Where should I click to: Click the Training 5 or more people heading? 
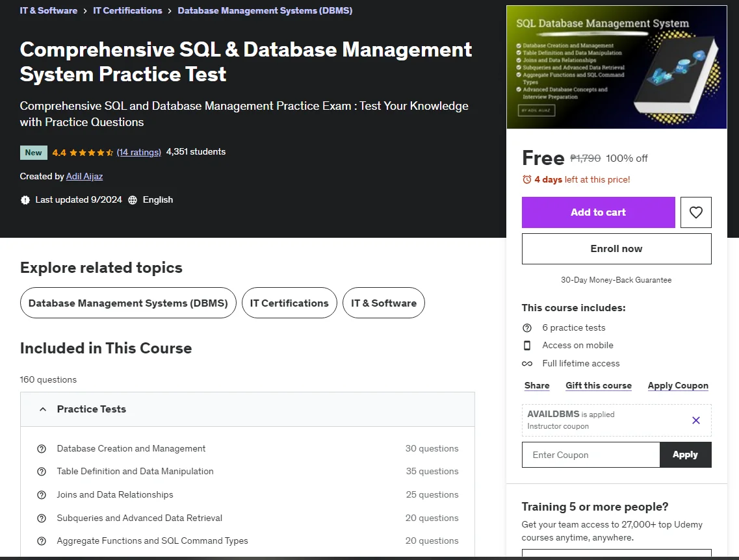click(x=595, y=507)
